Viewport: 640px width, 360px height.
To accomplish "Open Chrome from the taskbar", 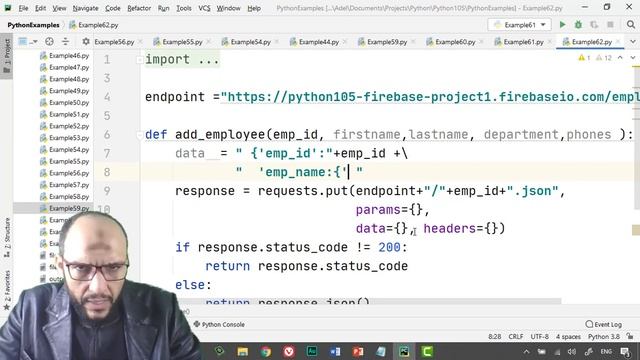I will click(x=266, y=351).
